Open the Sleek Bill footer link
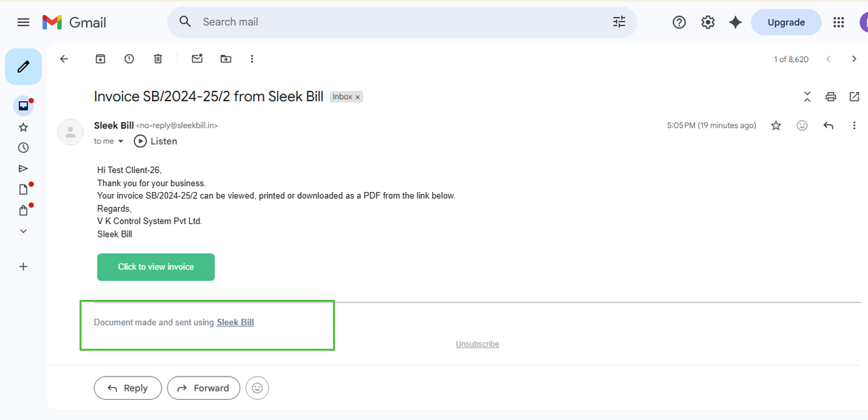The height and width of the screenshot is (420, 868). coord(235,322)
